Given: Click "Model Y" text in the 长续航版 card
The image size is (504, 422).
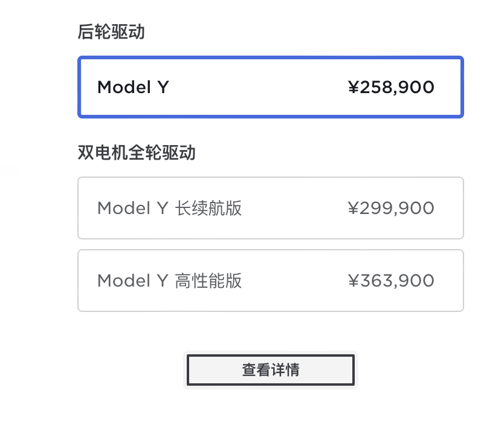Looking at the screenshot, I should coord(132,209).
